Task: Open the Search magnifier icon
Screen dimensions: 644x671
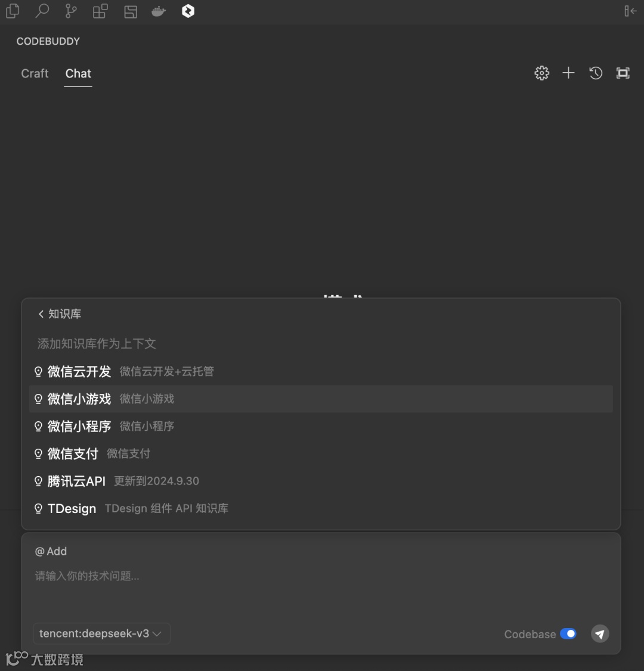Action: [x=42, y=11]
